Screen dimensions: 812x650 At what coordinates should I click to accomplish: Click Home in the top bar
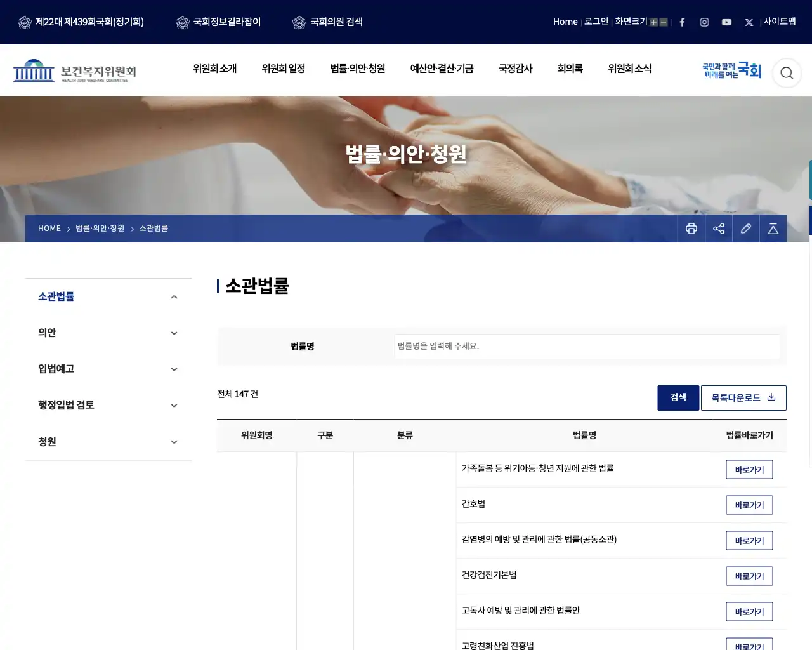point(565,22)
